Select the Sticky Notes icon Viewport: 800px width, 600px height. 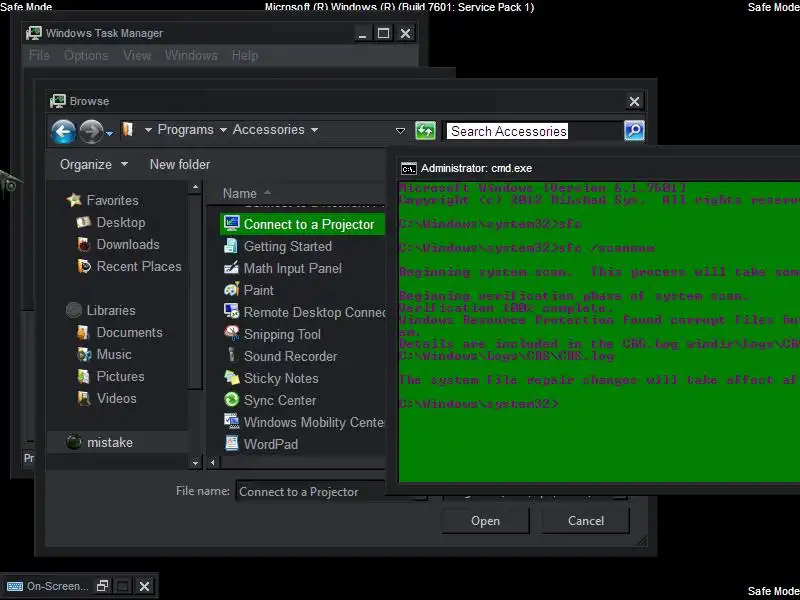pyautogui.click(x=232, y=378)
